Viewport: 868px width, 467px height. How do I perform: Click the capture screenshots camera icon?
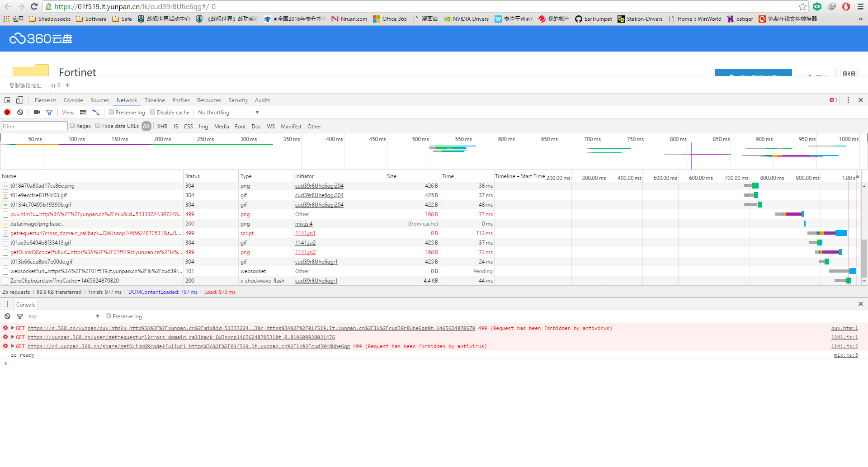(x=37, y=113)
